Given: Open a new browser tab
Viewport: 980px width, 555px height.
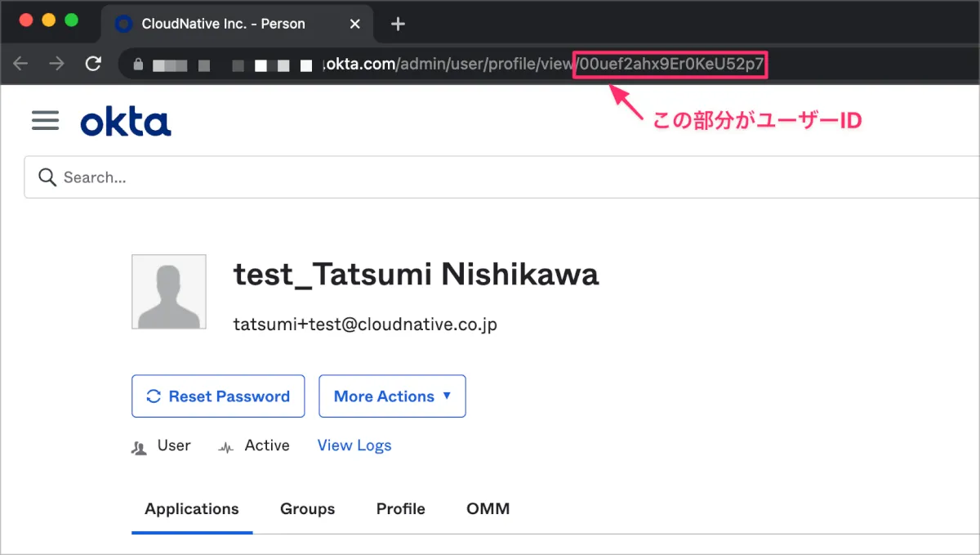Looking at the screenshot, I should pos(398,24).
